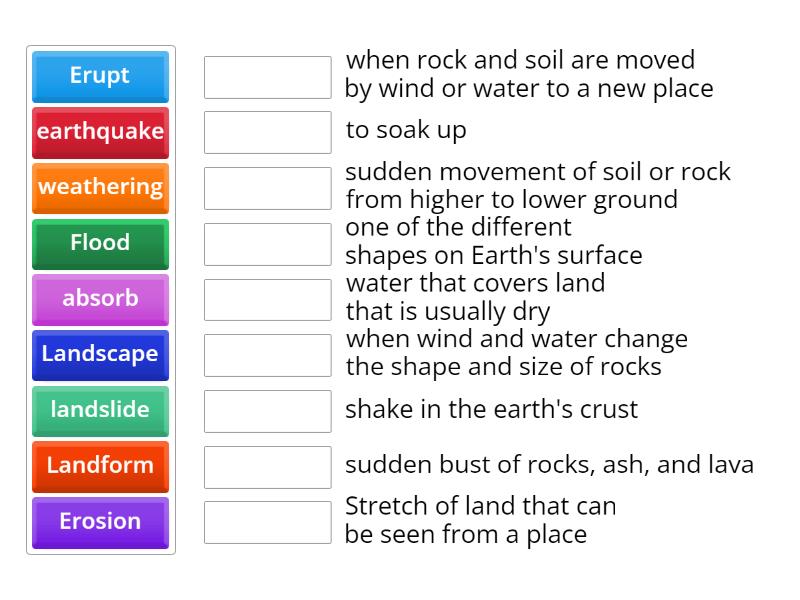The image size is (800, 600).
Task: Select the Erosion word tile
Action: click(99, 521)
